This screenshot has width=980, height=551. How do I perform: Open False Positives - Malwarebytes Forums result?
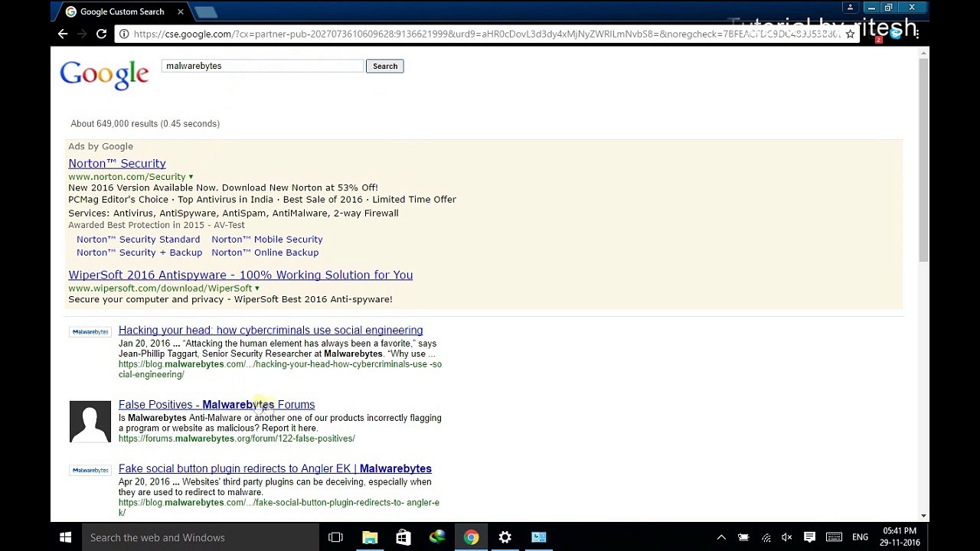217,405
